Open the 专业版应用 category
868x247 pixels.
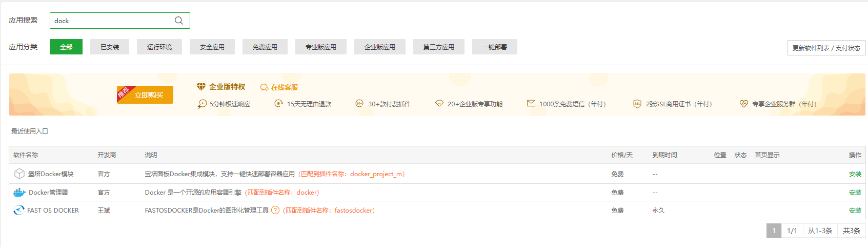click(x=321, y=47)
